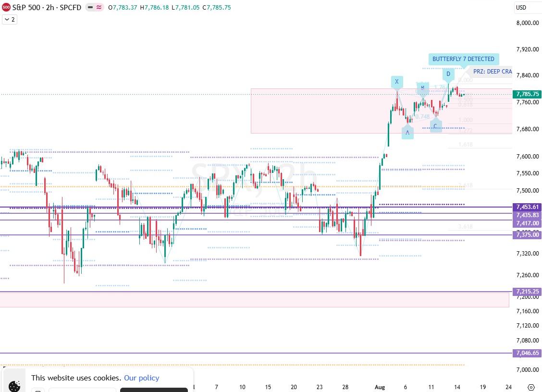This screenshot has width=542, height=392.
Task: Open chart settings gear on time axis
Action: click(531, 387)
